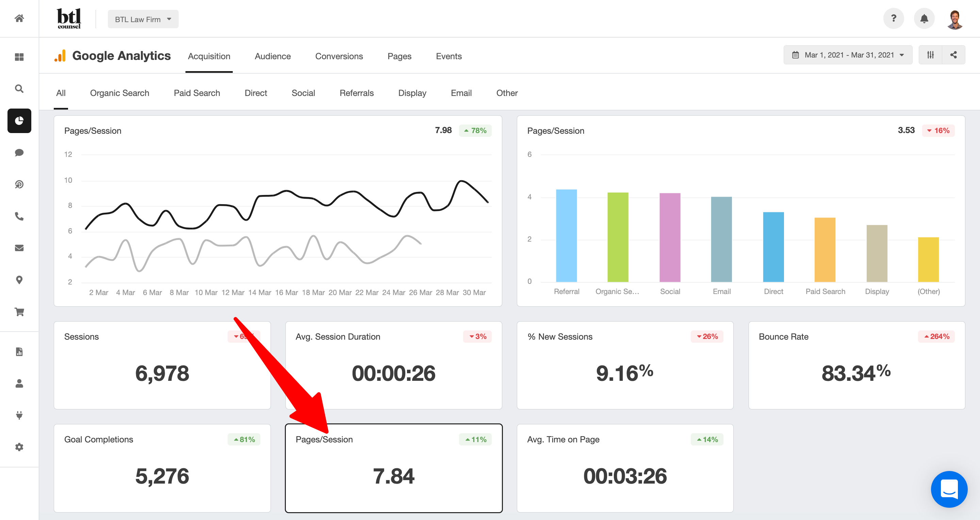Image resolution: width=980 pixels, height=520 pixels.
Task: Switch to the Audience tab
Action: pos(273,56)
